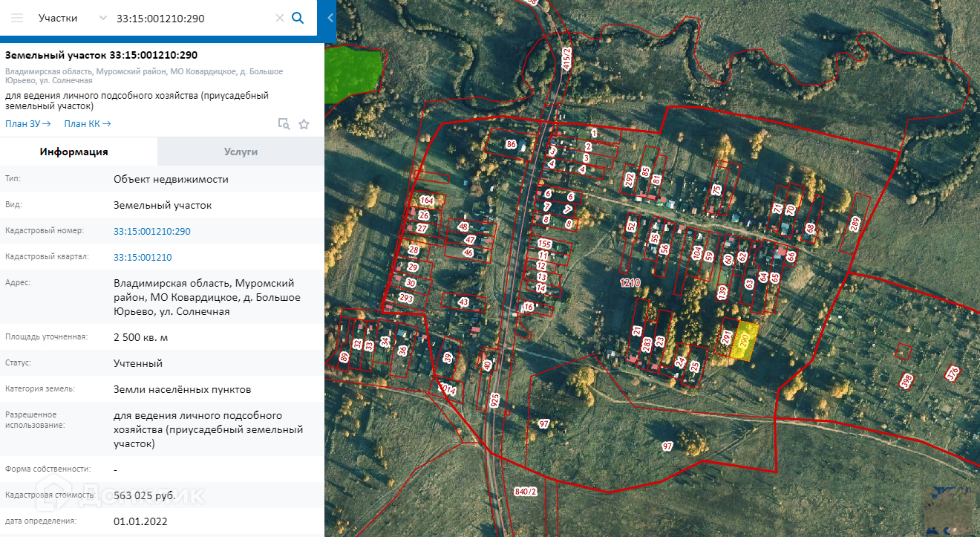
Task: Select parcel 89 on the map
Action: pyautogui.click(x=344, y=357)
